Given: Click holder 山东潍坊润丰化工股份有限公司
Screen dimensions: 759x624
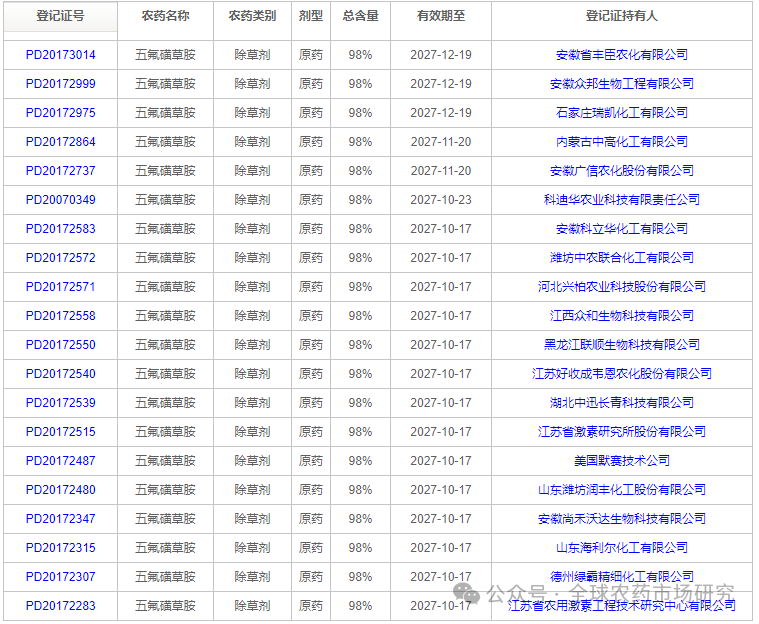Looking at the screenshot, I should coord(622,490).
